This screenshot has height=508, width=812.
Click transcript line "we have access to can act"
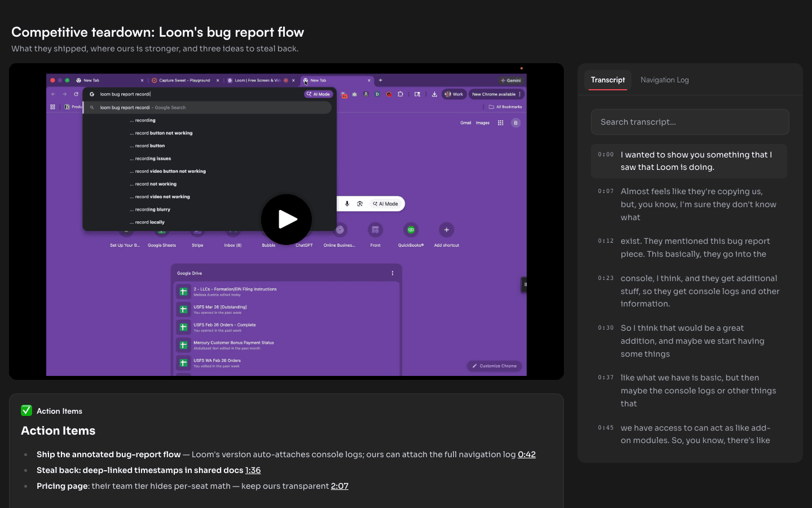point(689,434)
